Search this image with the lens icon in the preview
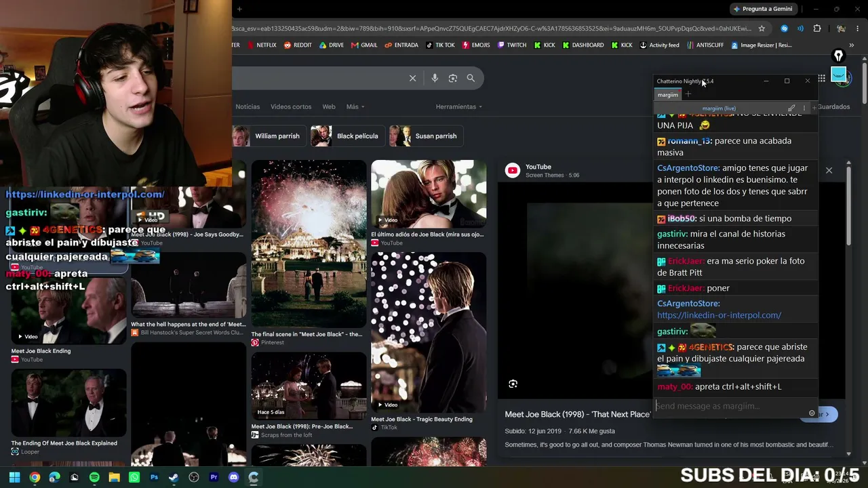The height and width of the screenshot is (488, 868). [513, 384]
